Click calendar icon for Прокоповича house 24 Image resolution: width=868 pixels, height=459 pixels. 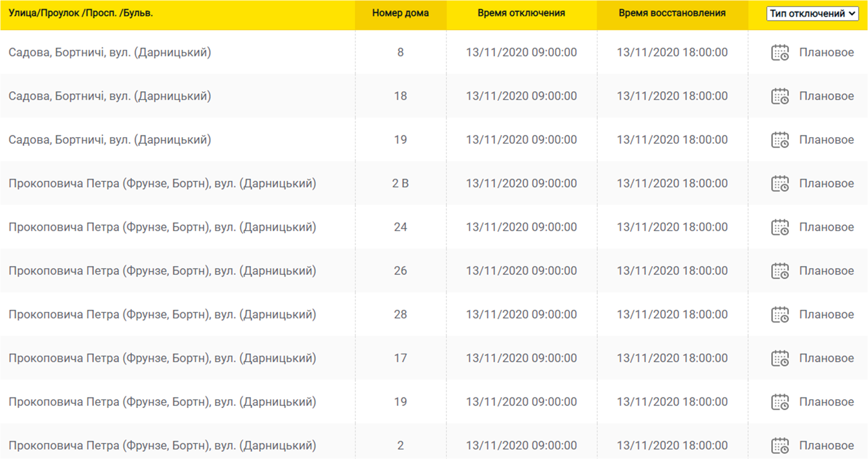[x=780, y=228]
